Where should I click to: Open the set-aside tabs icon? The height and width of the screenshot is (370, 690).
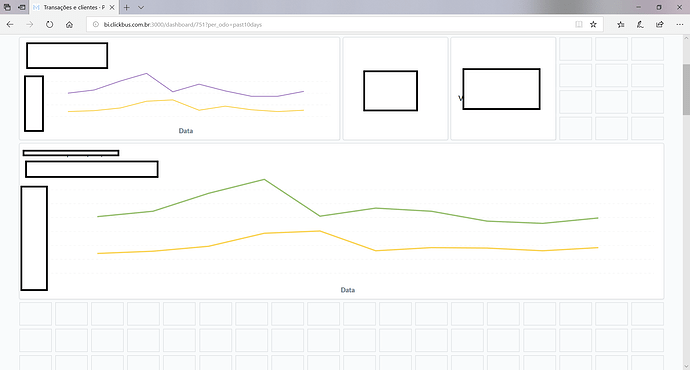tap(22, 7)
